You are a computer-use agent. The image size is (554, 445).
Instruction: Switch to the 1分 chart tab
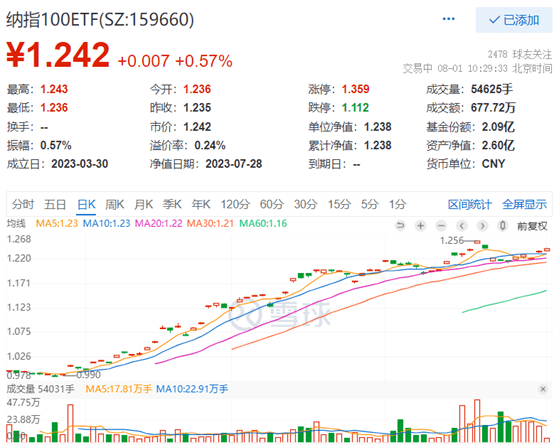point(397,204)
